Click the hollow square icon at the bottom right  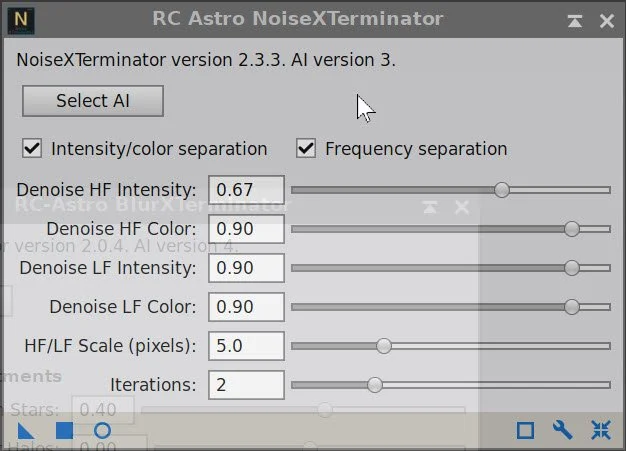[525, 431]
